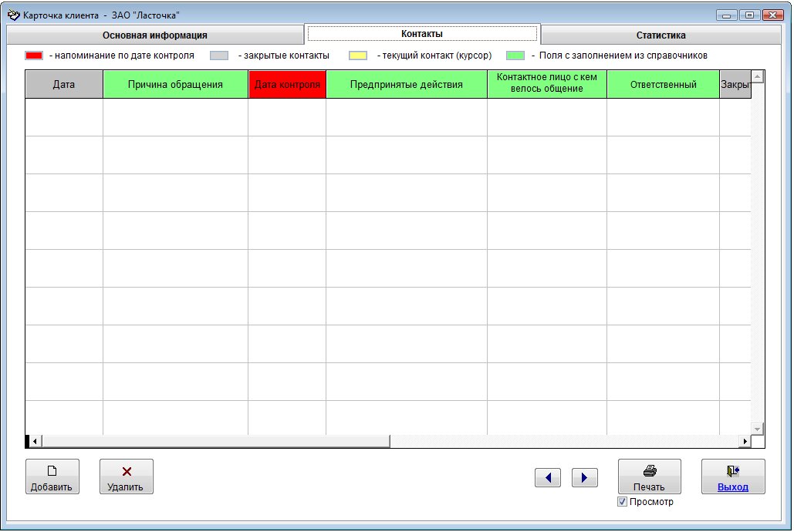
Task: Click 'напоминание по дате контроля' legend text
Action: pyautogui.click(x=124, y=56)
